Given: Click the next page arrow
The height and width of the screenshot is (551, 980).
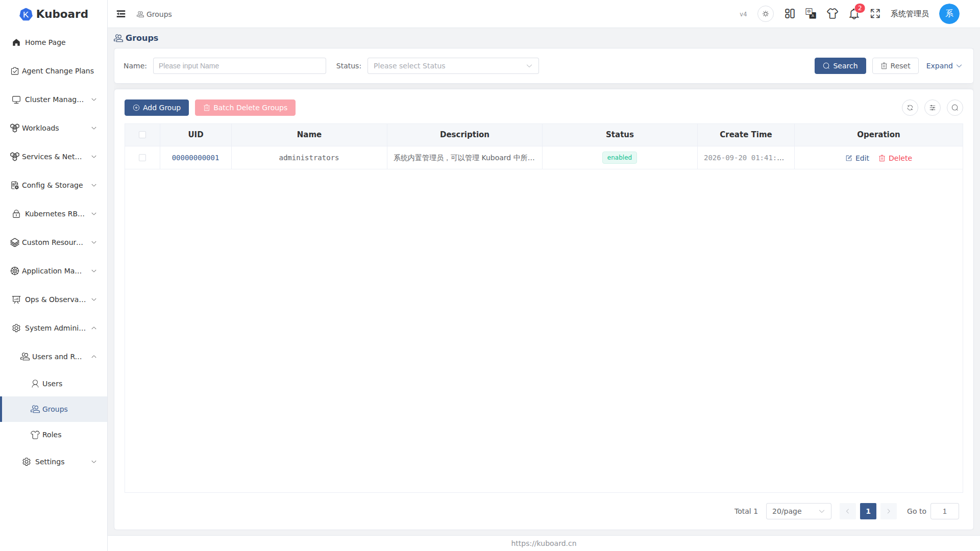Looking at the screenshot, I should click(x=889, y=511).
